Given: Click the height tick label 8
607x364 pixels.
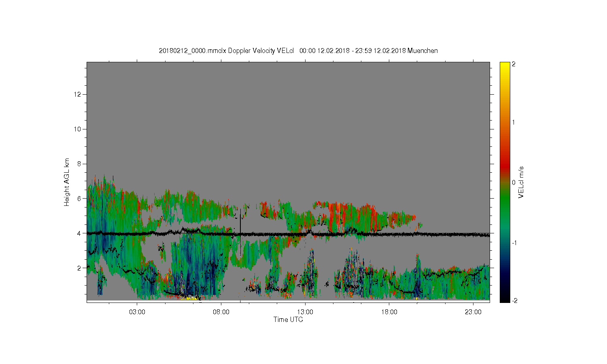Looking at the screenshot, I should tap(79, 164).
